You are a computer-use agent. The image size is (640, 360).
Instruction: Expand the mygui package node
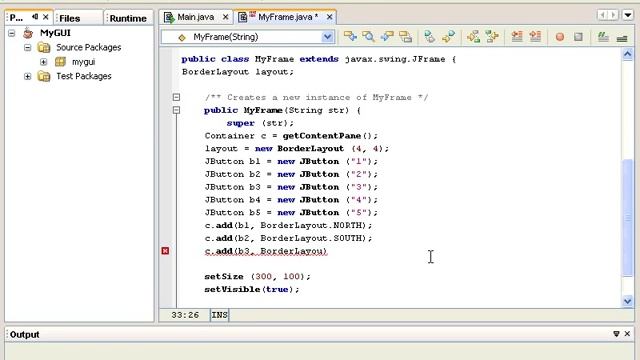pyautogui.click(x=43, y=62)
